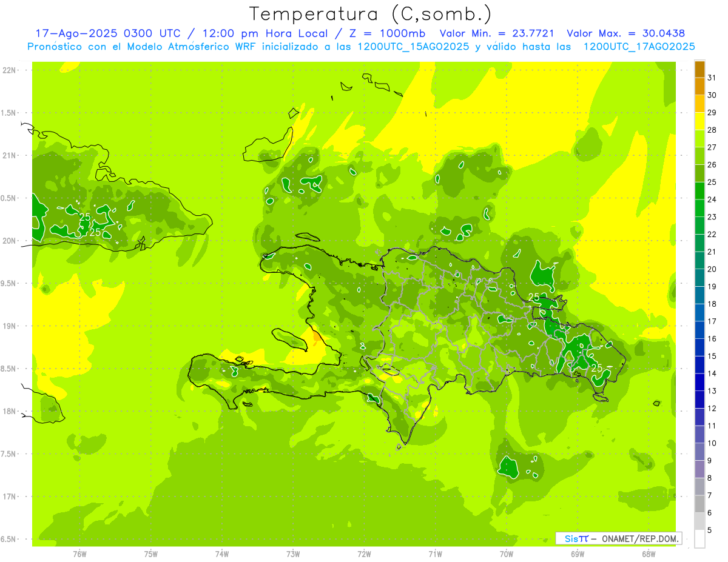Viewport: 728px width, 562px height.
Task: Click the legend value 26
Action: tap(712, 165)
